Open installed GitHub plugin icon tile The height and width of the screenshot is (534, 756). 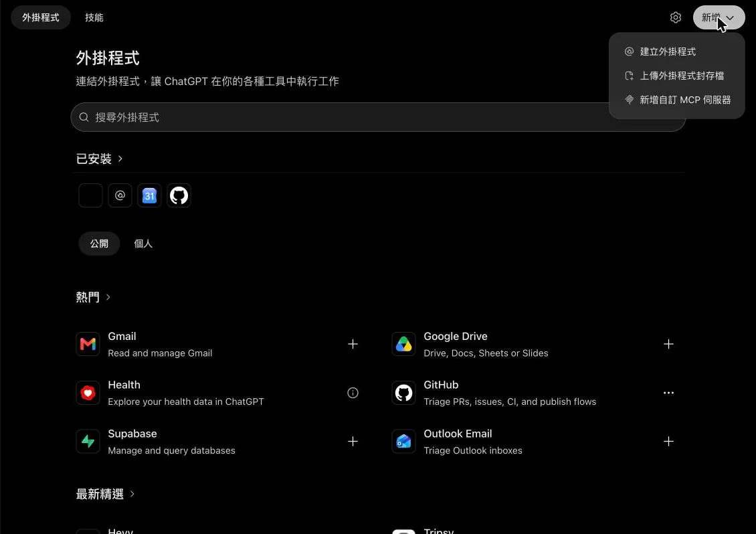pos(179,195)
